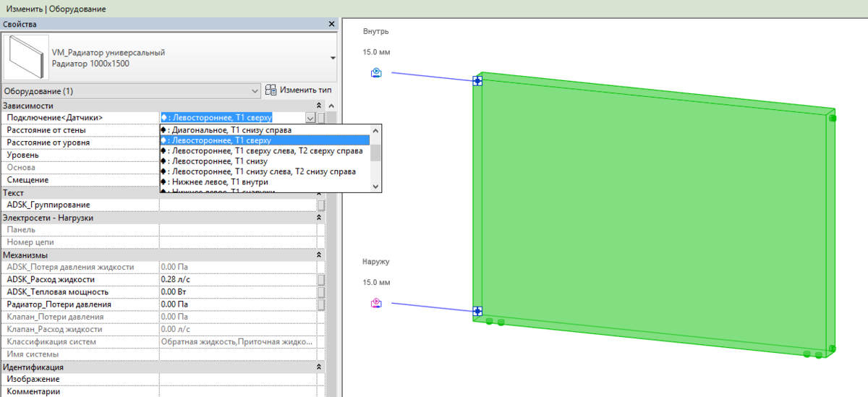Select Левостороннее, Т1 снизу option
The image size is (868, 397).
click(x=265, y=161)
